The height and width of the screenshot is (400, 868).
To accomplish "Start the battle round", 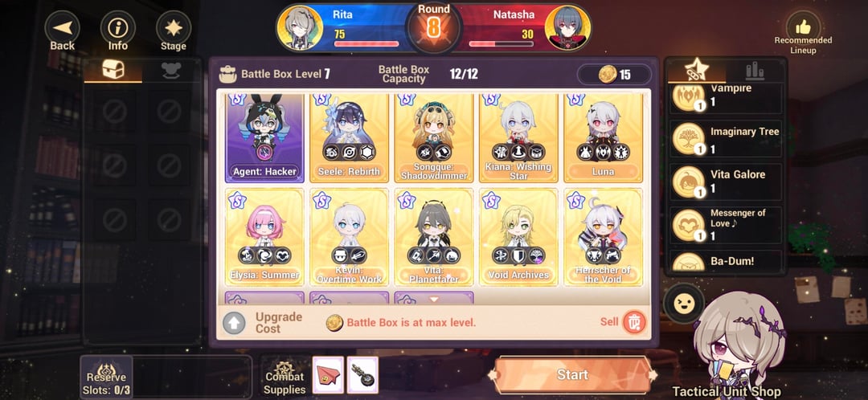I will point(572,374).
